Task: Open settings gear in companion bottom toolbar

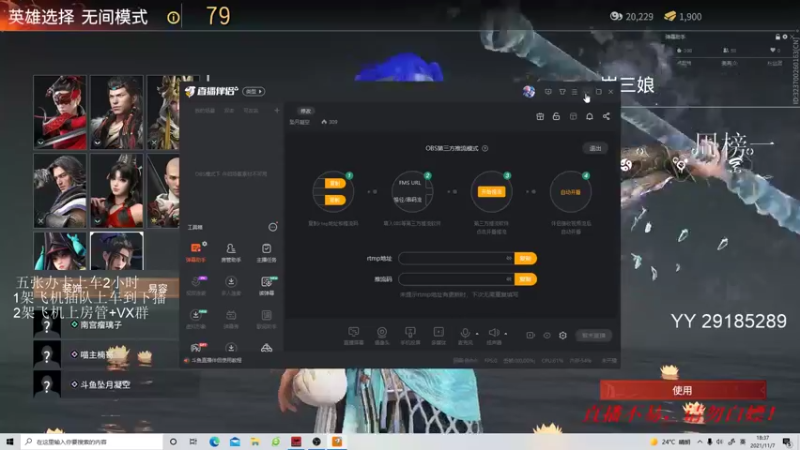Action: pos(563,335)
